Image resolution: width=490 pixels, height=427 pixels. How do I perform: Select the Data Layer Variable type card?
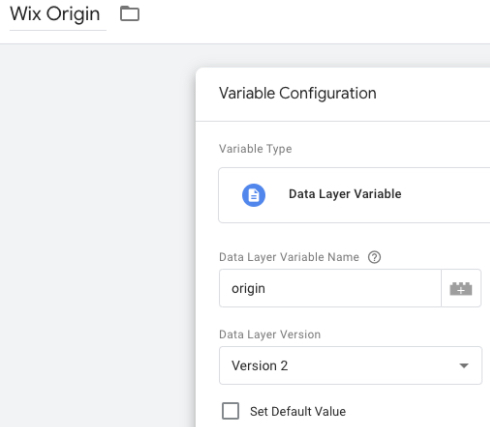click(354, 195)
